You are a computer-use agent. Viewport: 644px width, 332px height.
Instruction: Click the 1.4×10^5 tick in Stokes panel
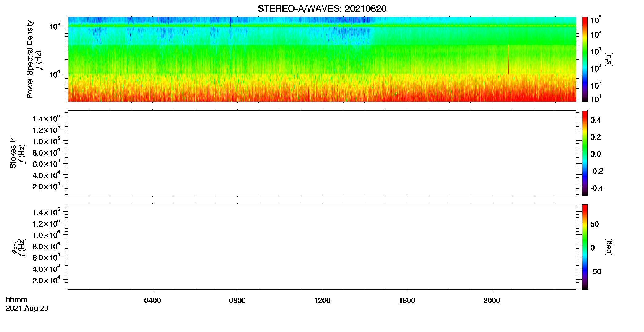coord(47,118)
